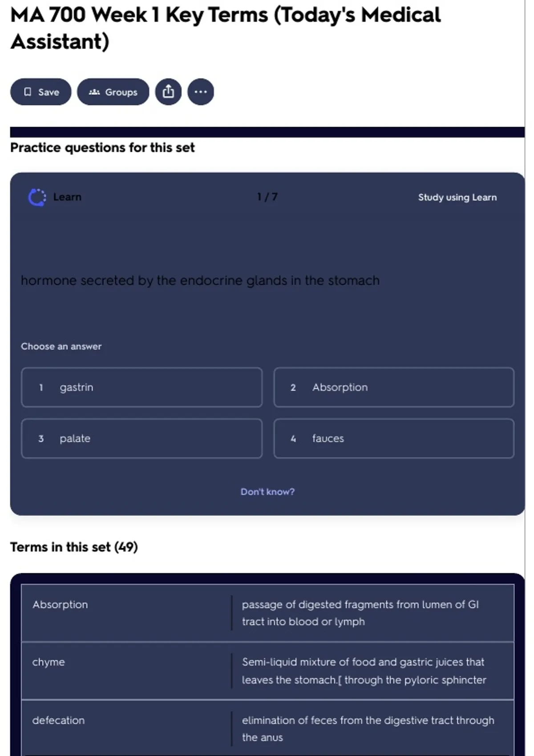Click the Learn label in practice card
The width and height of the screenshot is (534, 756).
[x=67, y=197]
